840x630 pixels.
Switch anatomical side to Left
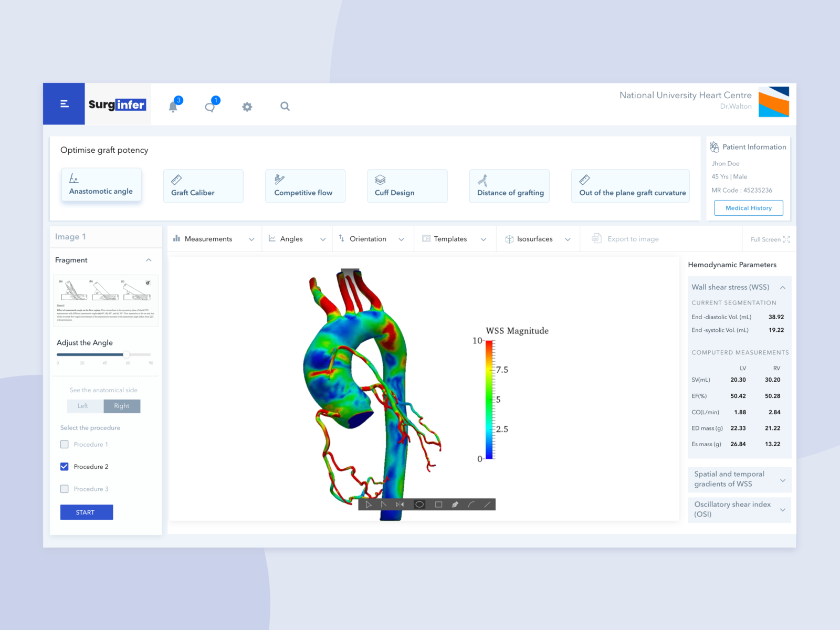(x=85, y=406)
